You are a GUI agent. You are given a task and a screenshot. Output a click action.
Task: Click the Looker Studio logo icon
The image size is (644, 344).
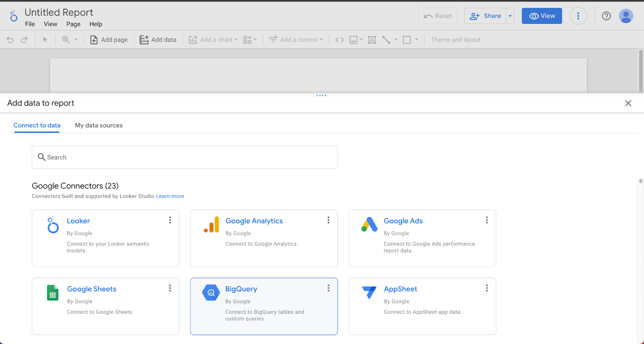tap(14, 16)
